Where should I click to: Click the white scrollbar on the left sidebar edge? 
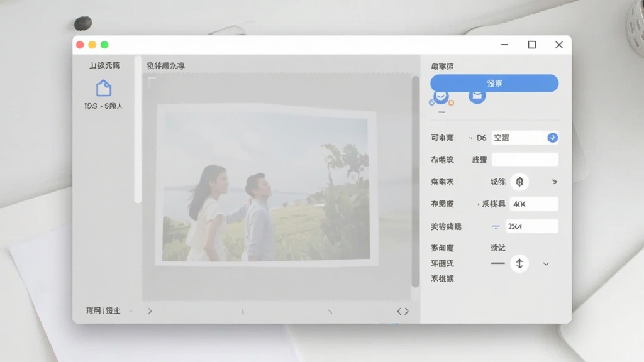pyautogui.click(x=138, y=129)
